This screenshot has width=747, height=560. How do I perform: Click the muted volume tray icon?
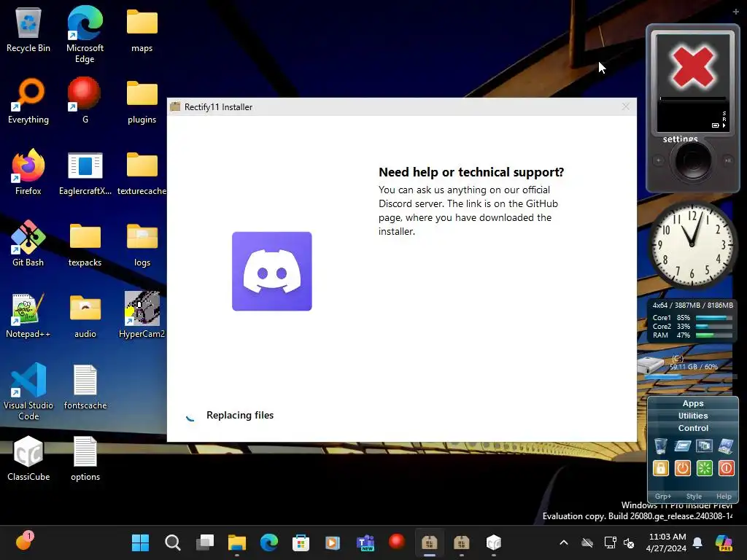pos(629,542)
